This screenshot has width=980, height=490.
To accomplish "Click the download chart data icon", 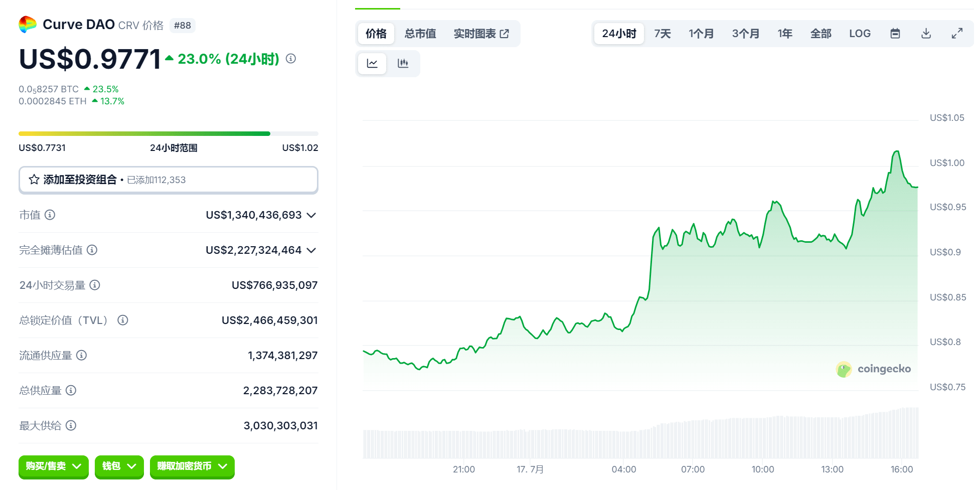I will pyautogui.click(x=926, y=34).
